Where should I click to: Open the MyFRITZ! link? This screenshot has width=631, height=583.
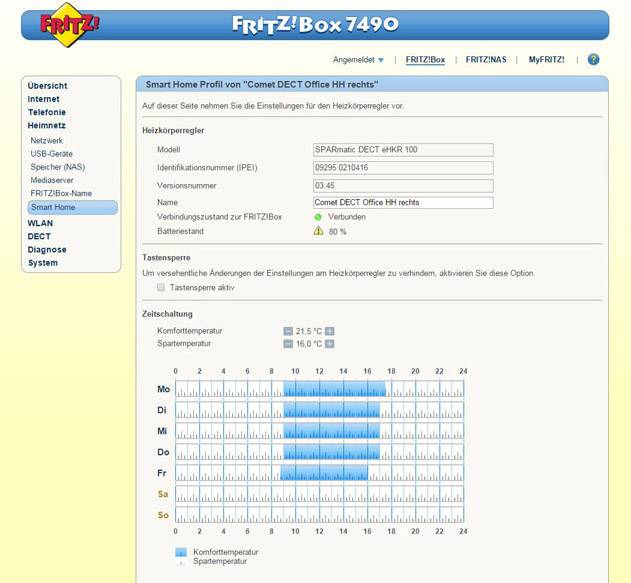[546, 60]
